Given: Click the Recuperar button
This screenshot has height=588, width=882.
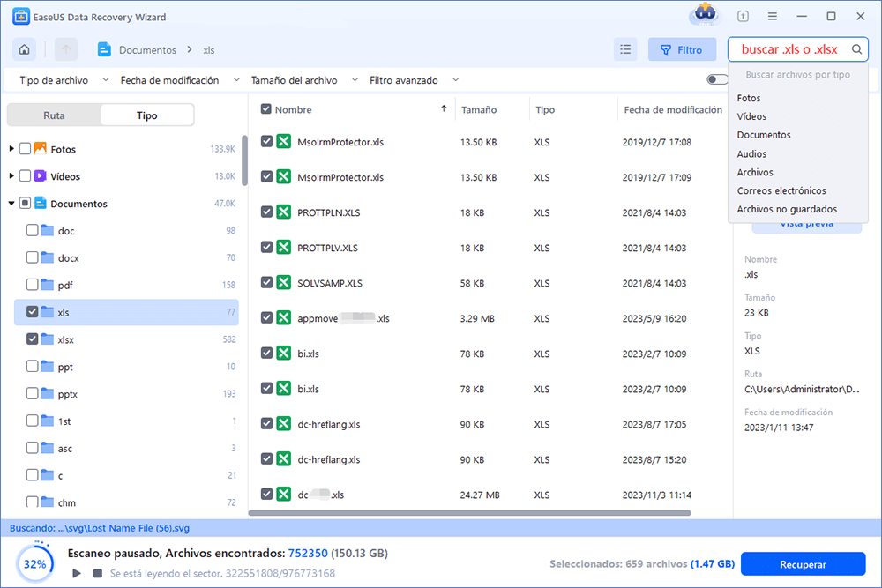Looking at the screenshot, I should [803, 564].
